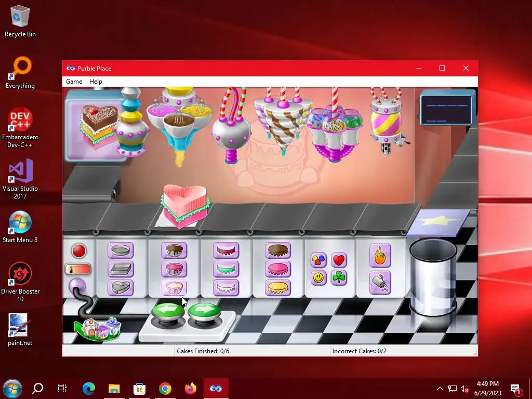Click the sugar sprinkle shaker button

click(x=380, y=283)
